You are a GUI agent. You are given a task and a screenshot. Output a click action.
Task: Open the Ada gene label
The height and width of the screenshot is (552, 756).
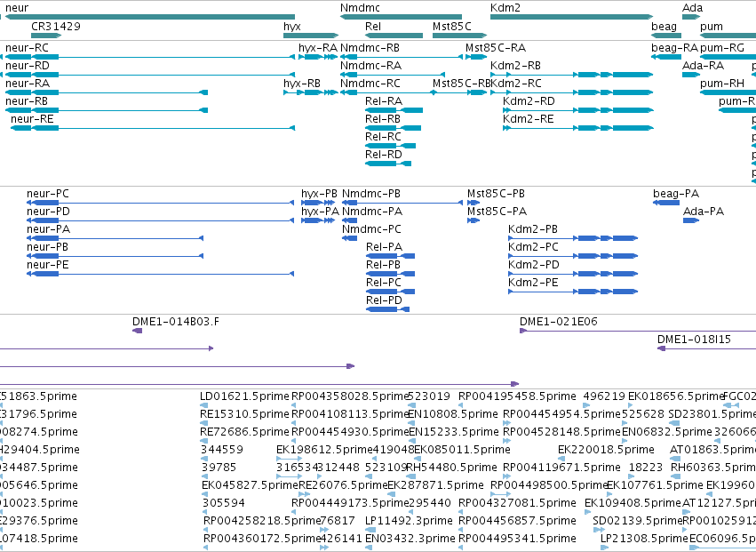coord(692,8)
